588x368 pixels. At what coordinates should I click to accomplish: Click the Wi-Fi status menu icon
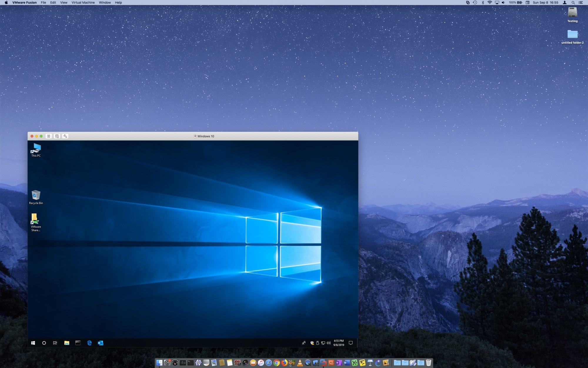click(490, 3)
